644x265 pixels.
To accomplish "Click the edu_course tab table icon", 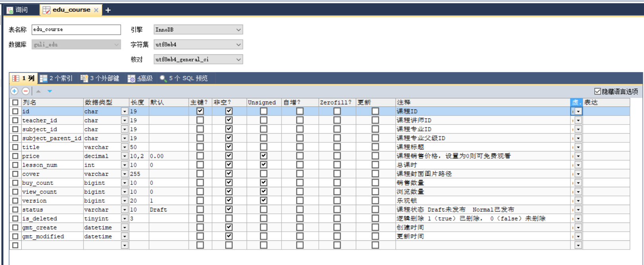I will (46, 10).
